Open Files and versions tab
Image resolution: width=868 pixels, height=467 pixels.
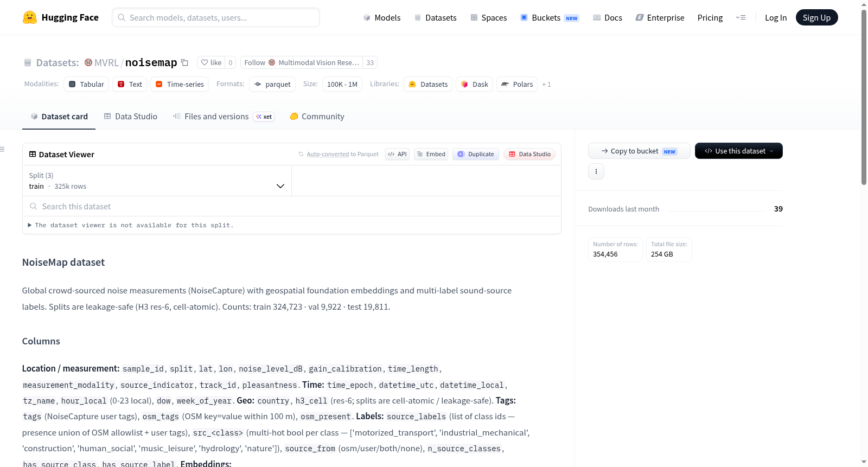(x=224, y=116)
